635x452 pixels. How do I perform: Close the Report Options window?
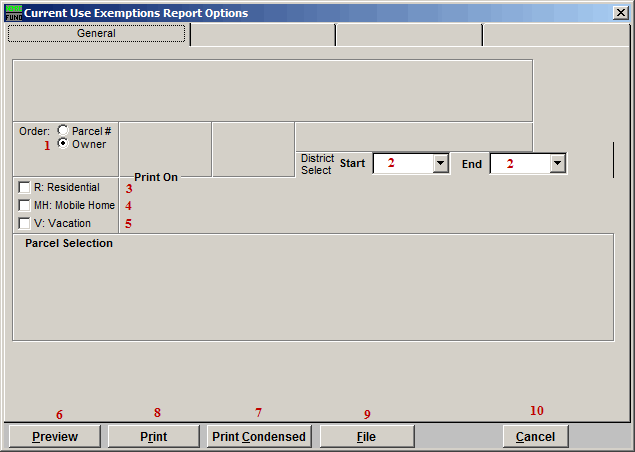tap(620, 13)
